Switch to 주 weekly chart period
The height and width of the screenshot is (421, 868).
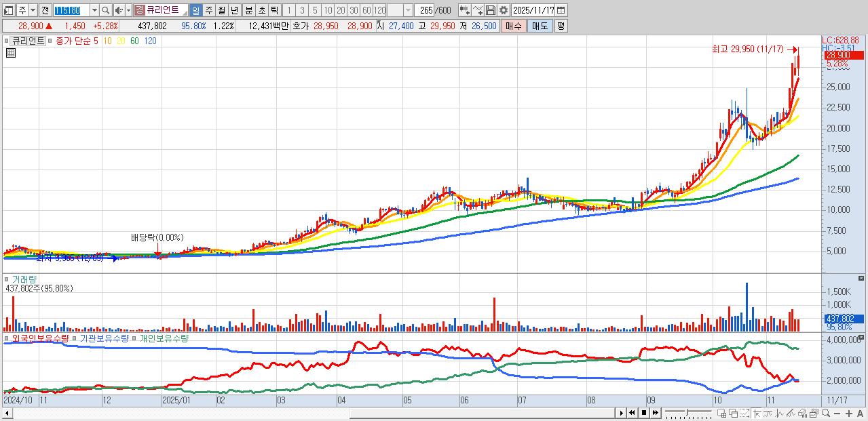[x=208, y=10]
